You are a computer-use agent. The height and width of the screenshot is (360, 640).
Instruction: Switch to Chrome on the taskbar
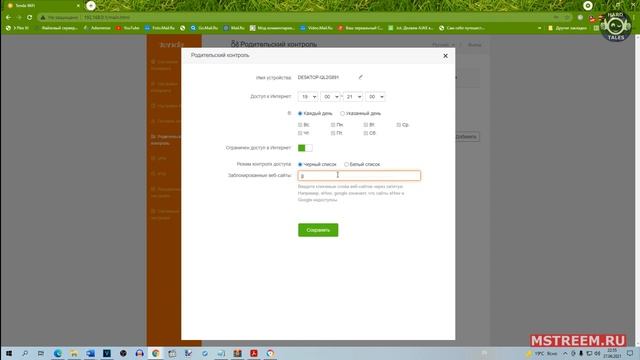[x=156, y=353]
